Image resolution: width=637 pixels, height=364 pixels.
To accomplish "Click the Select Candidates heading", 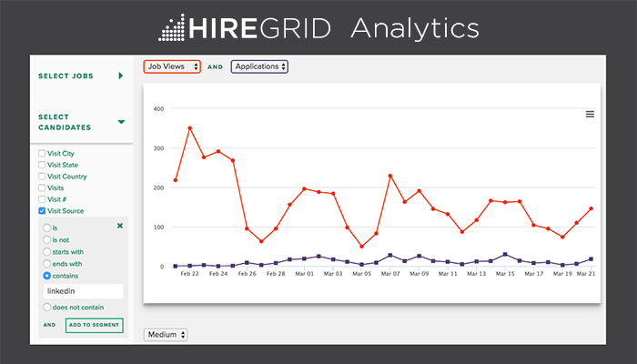I will point(65,122).
